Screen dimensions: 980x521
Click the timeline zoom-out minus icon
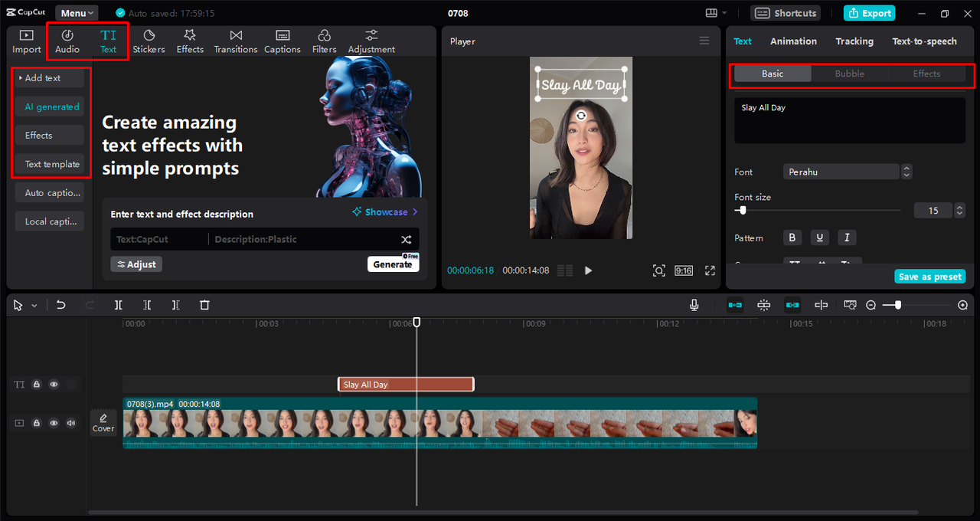[871, 305]
